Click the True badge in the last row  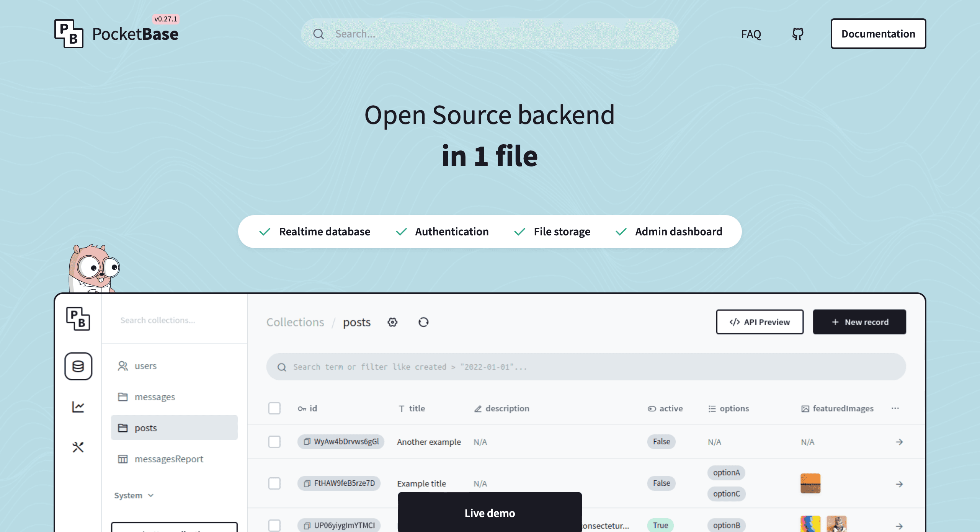[x=660, y=525]
